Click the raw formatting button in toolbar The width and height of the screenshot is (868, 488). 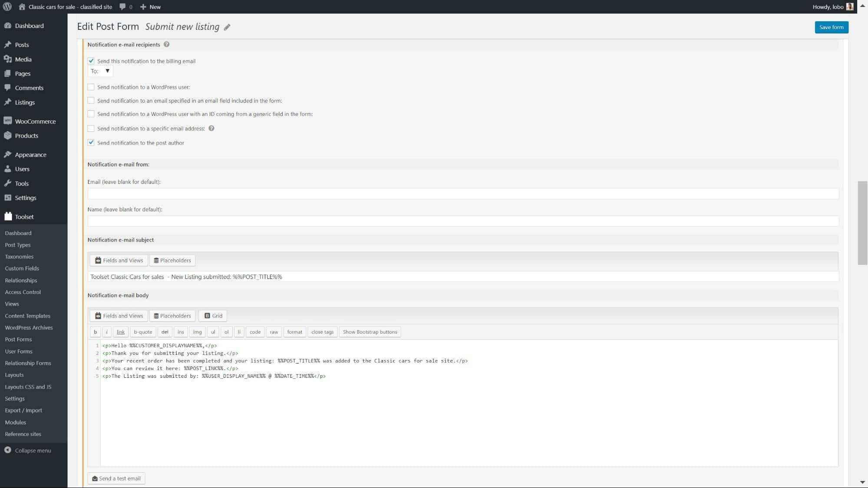click(274, 332)
